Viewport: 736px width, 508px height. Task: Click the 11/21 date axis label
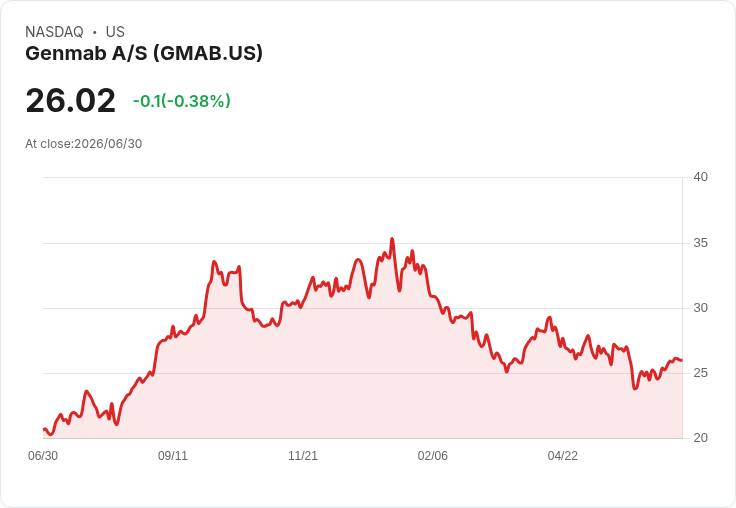coord(303,455)
